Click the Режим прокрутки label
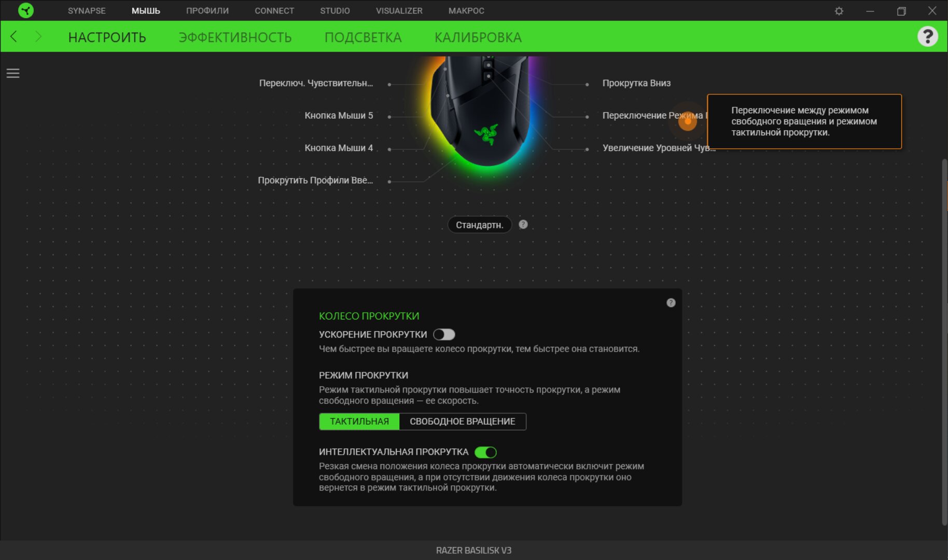 (x=364, y=375)
